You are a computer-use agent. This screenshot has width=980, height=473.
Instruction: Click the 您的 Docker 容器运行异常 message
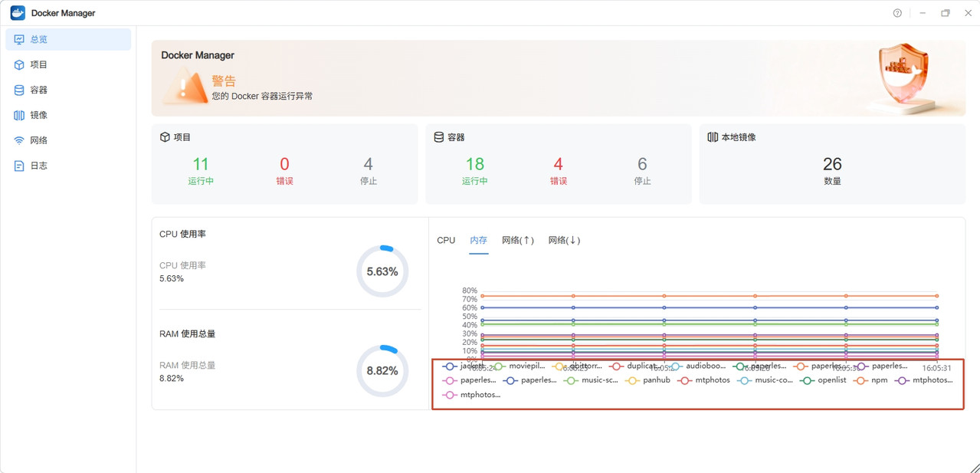coord(262,97)
